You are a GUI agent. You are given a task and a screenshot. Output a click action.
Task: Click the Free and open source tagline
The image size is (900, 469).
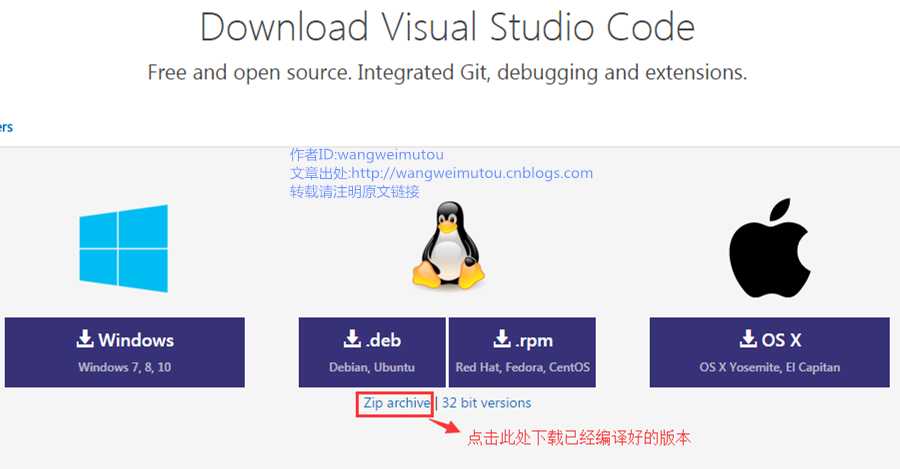[x=448, y=73]
